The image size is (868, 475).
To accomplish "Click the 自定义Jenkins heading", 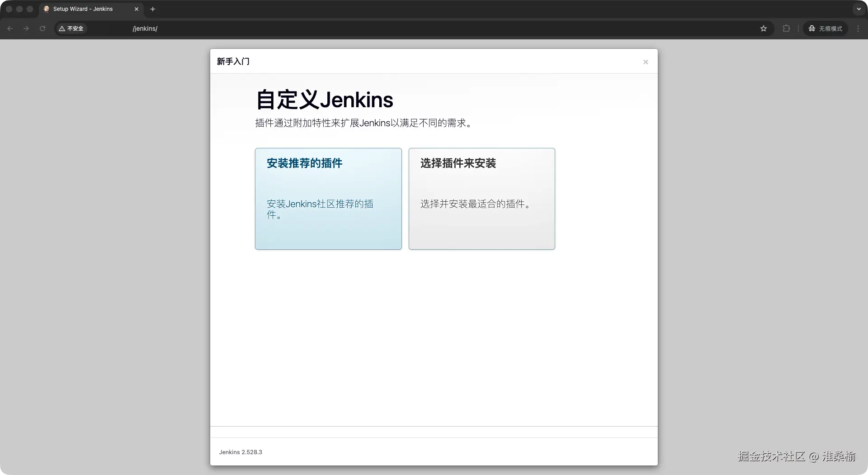I will point(325,100).
